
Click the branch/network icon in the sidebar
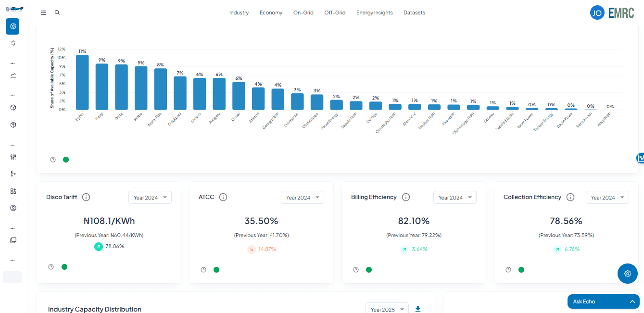click(x=13, y=174)
